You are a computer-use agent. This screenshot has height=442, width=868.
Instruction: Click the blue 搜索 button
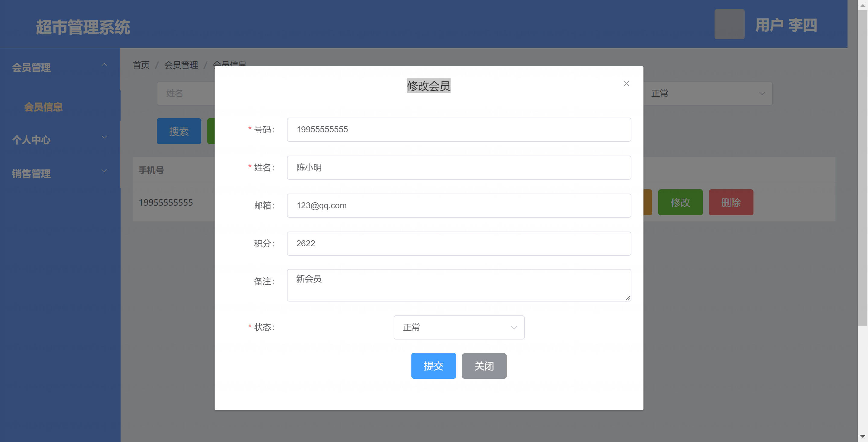tap(179, 131)
